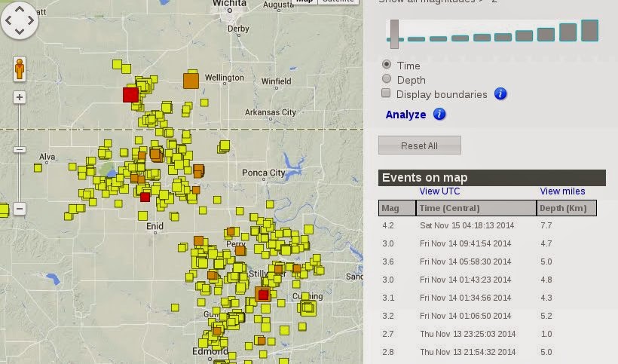Select the 3.6 magnitude Fri Nov 14 05:58:30 row

click(x=488, y=262)
